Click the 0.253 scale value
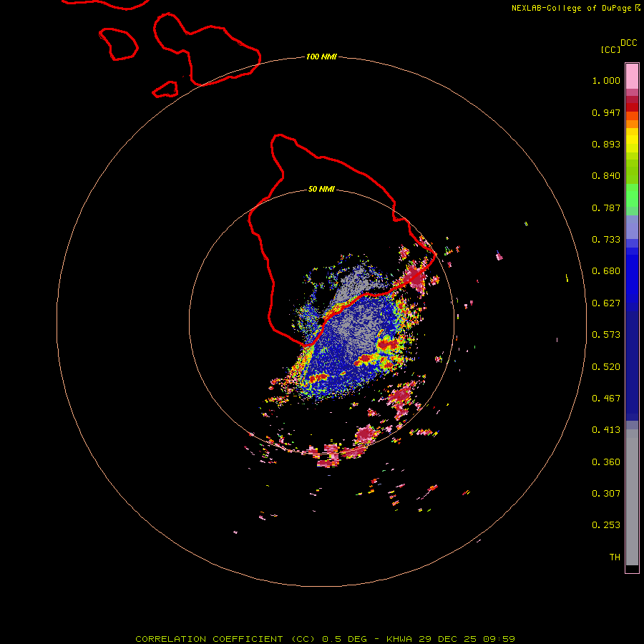This screenshot has width=644, height=644. (606, 525)
